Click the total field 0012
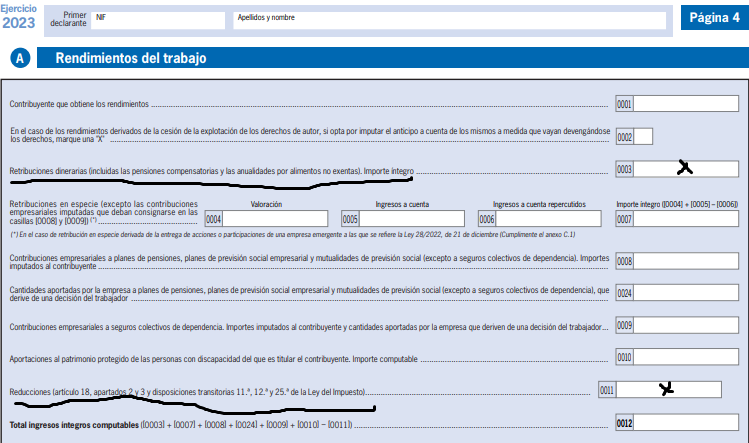Viewport: 749px width, 443px height. pyautogui.click(x=685, y=423)
